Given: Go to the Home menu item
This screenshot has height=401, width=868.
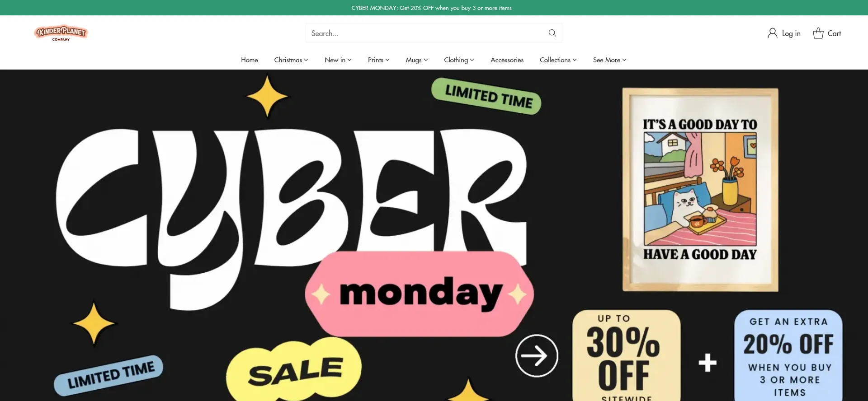Looking at the screenshot, I should tap(249, 60).
